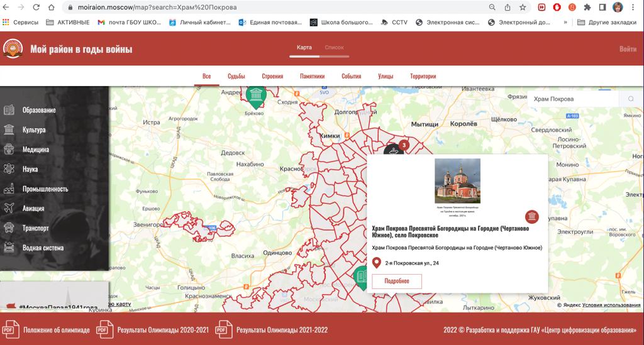
Task: Click address 2-я Покровская ул., 24
Action: tap(412, 263)
